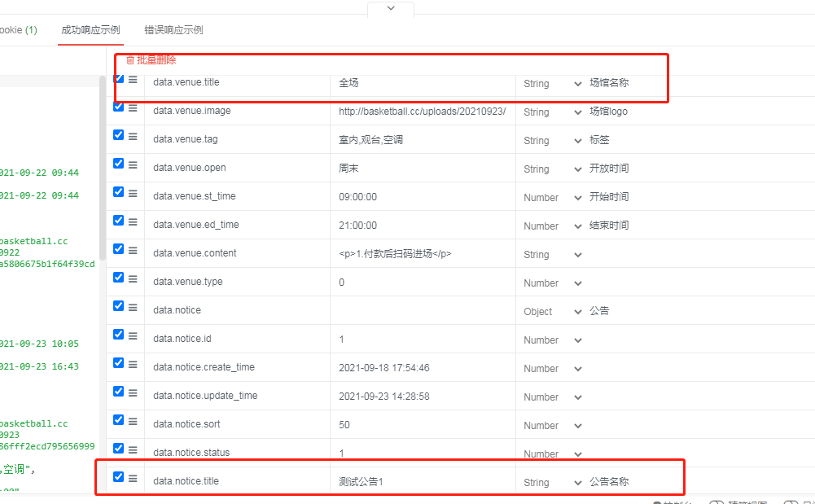Open the Cookie (1) tab
Viewport: 815px width, 504px height.
point(18,30)
